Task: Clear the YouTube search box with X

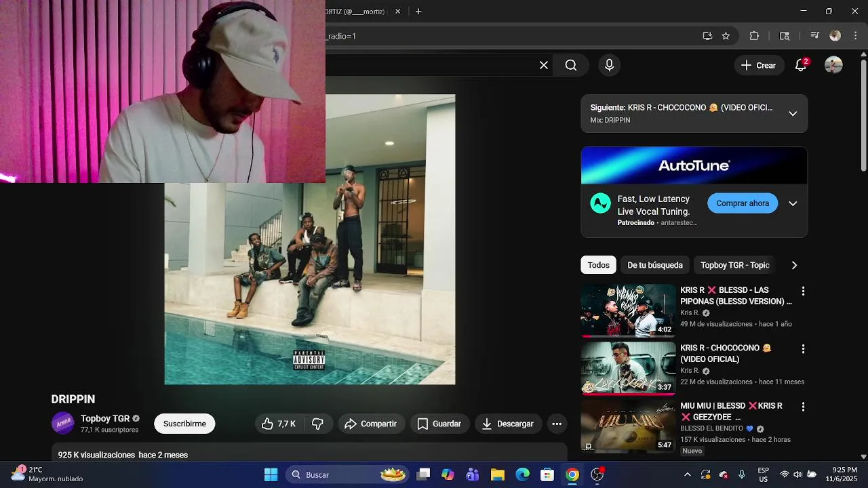Action: (x=544, y=65)
